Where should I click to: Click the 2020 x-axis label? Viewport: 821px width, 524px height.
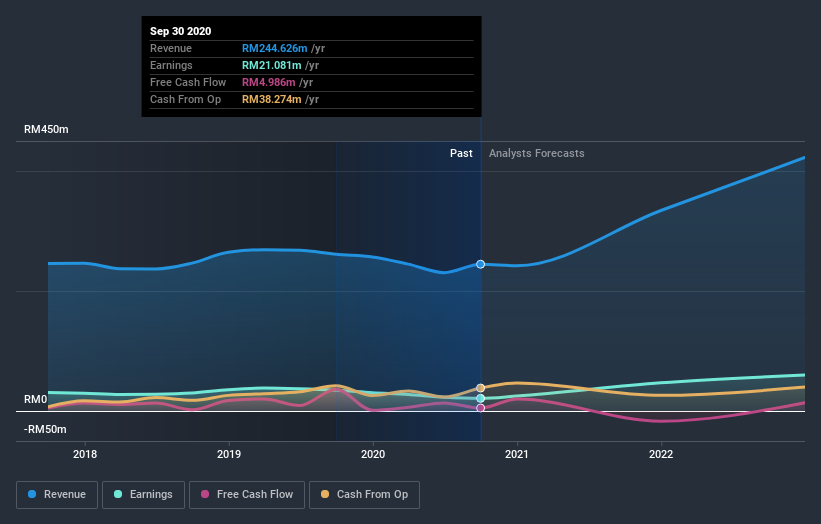[373, 454]
